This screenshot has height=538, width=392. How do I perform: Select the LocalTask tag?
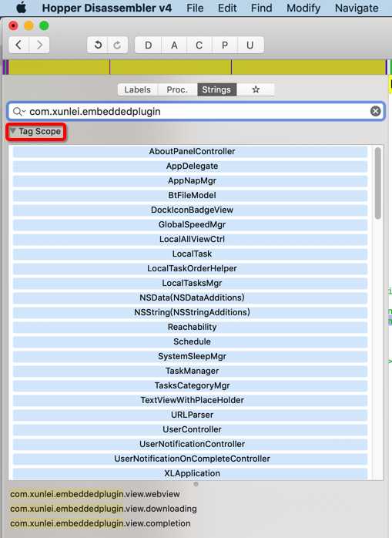(190, 254)
